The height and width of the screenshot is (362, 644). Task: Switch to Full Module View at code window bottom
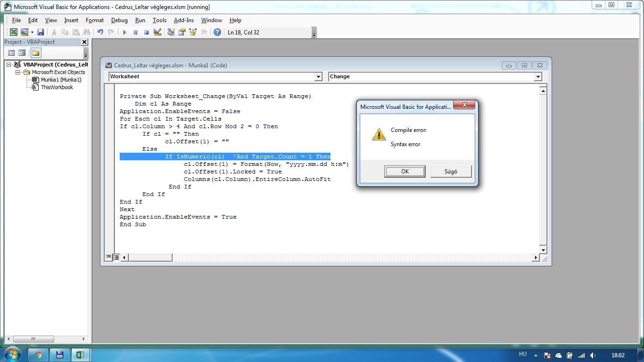pyautogui.click(x=116, y=257)
